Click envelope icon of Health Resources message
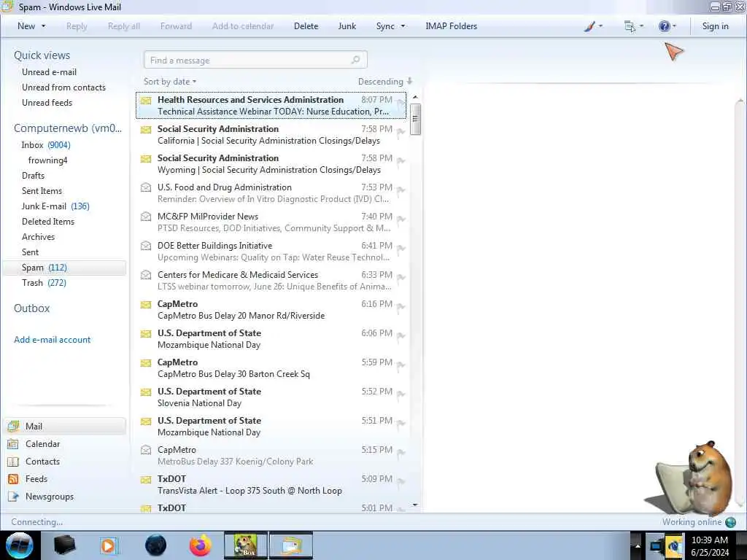747x560 pixels. point(146,101)
